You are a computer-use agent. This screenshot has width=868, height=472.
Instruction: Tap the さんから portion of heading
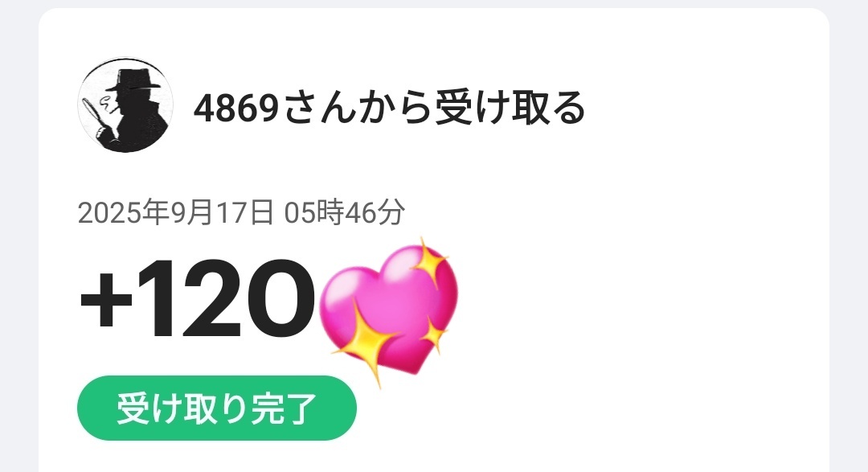357,108
